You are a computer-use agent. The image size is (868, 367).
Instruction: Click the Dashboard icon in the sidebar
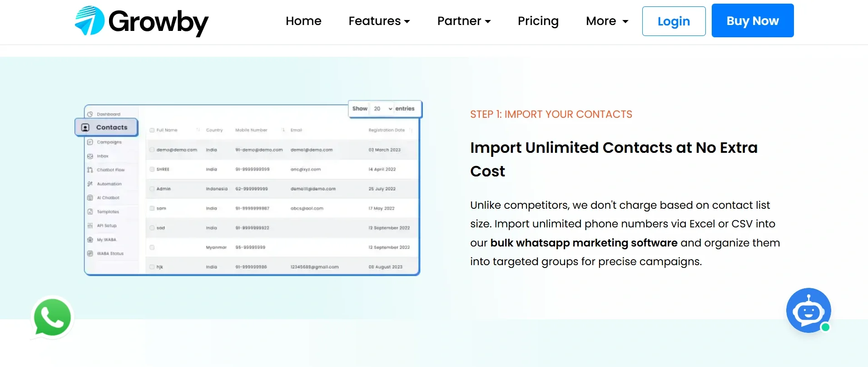pos(90,114)
